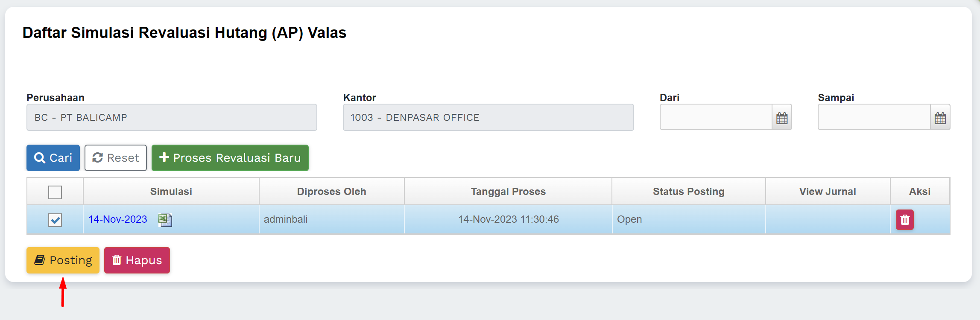
Task: Reset the search filters
Action: pyautogui.click(x=116, y=158)
